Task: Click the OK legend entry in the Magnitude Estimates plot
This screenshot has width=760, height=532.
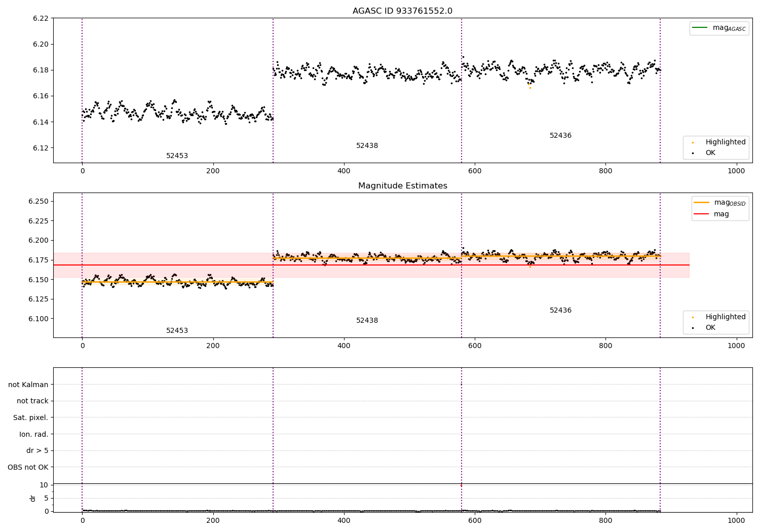Action: click(704, 328)
